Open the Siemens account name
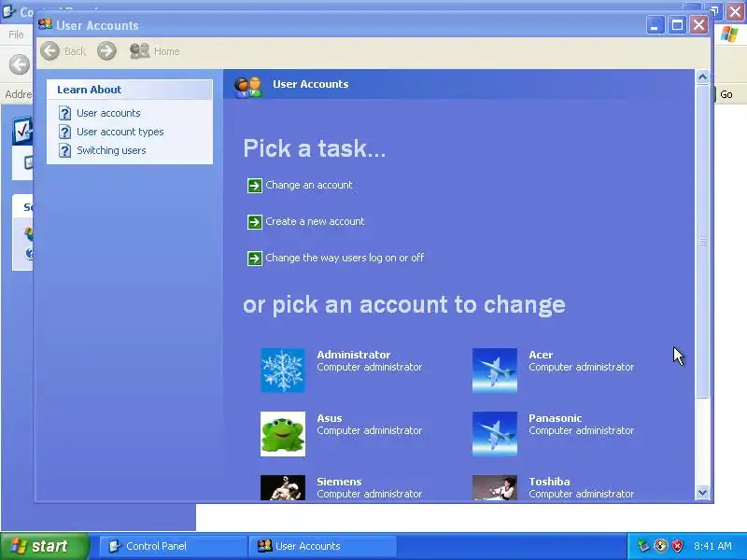The image size is (747, 560). pyautogui.click(x=339, y=482)
